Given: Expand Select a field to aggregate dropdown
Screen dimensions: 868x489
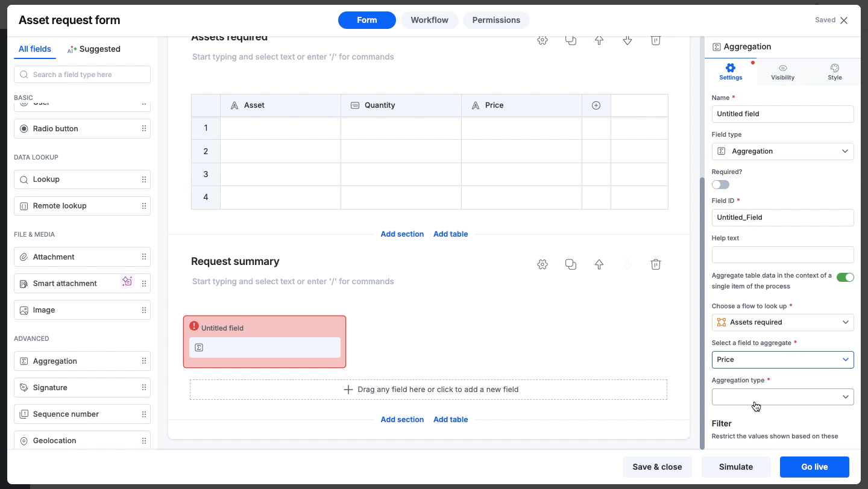Looking at the screenshot, I should pos(782,360).
